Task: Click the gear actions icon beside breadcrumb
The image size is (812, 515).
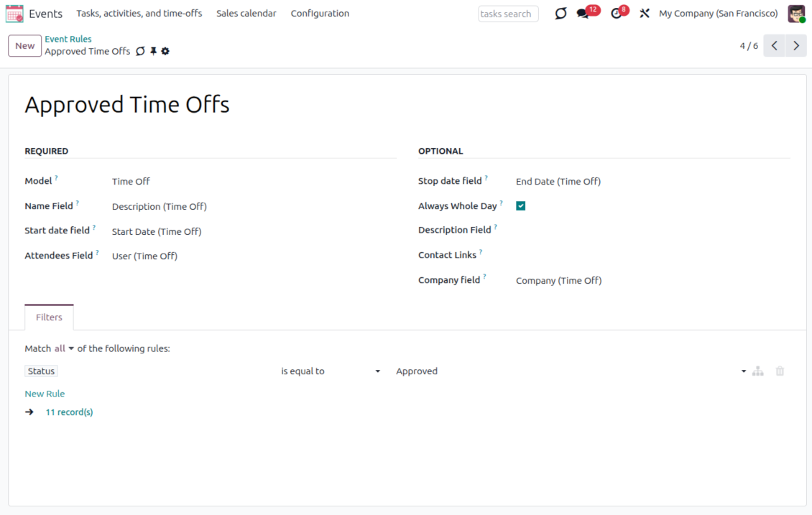Action: coord(165,52)
